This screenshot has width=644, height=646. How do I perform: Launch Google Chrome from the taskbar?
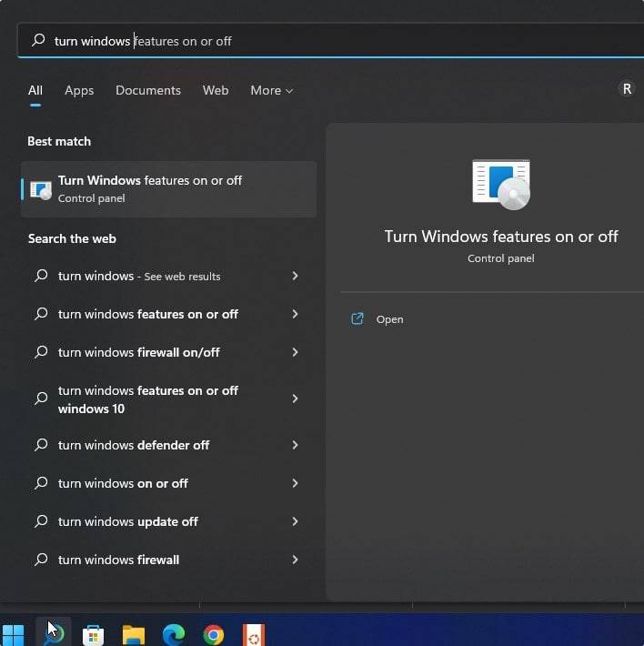[213, 635]
